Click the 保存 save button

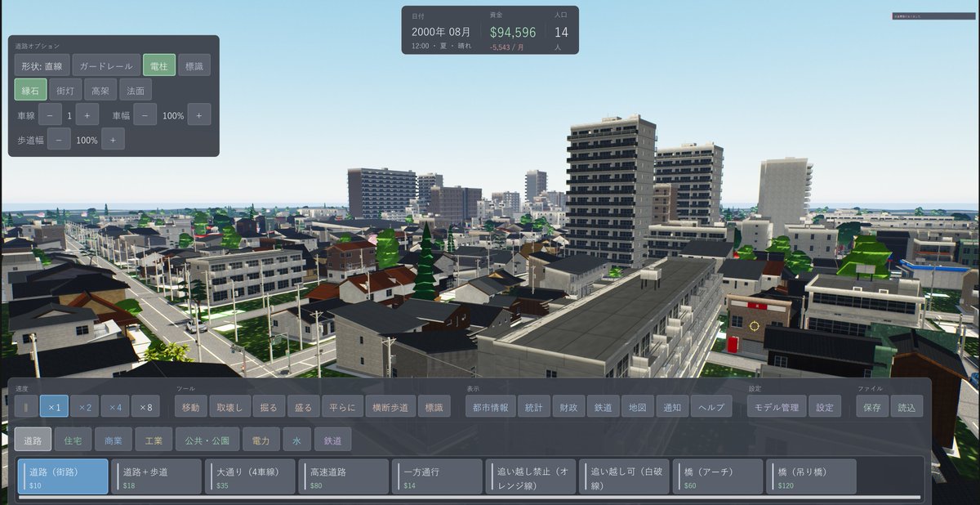(x=872, y=406)
